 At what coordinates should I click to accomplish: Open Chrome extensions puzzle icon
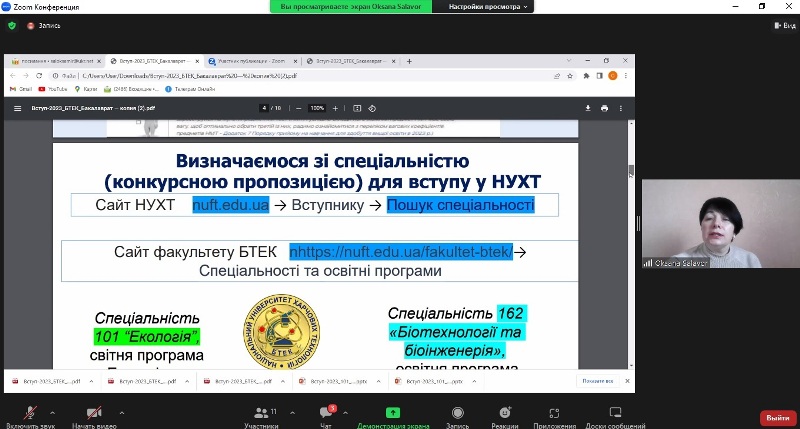click(x=586, y=75)
